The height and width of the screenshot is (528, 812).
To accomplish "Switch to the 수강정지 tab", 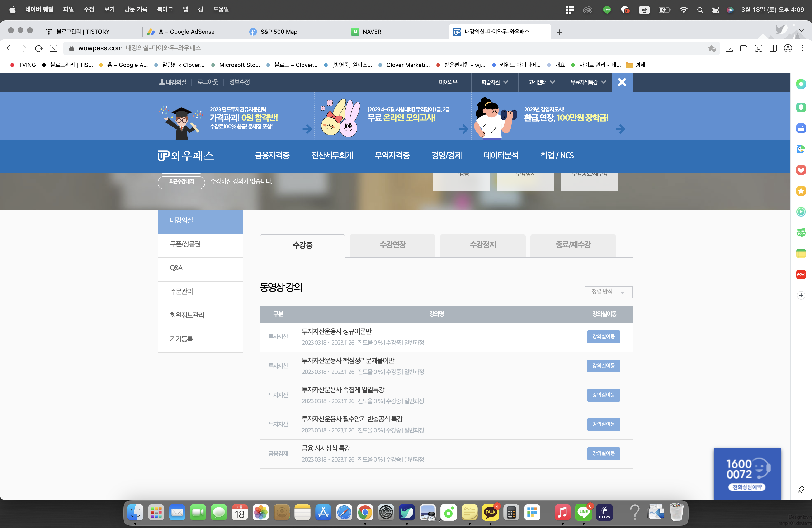I will point(483,245).
